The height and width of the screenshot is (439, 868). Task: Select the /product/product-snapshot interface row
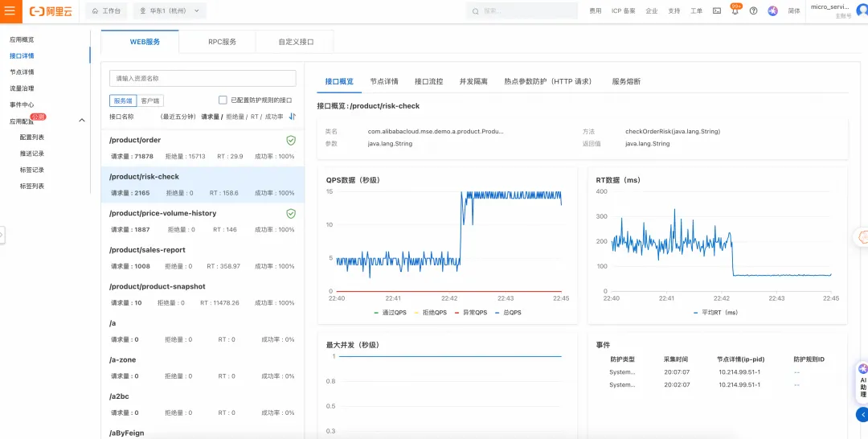203,294
